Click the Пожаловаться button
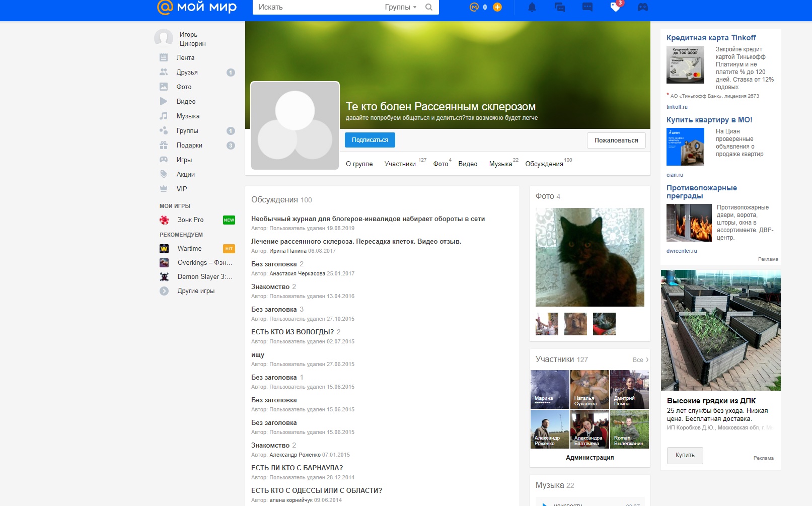 pyautogui.click(x=616, y=140)
